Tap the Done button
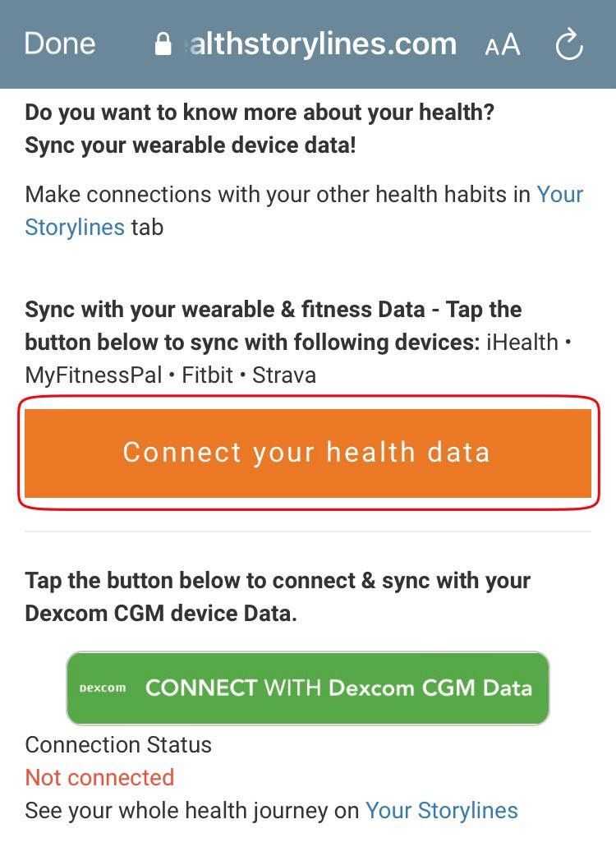Viewport: 616px width, 856px height. pos(60,44)
